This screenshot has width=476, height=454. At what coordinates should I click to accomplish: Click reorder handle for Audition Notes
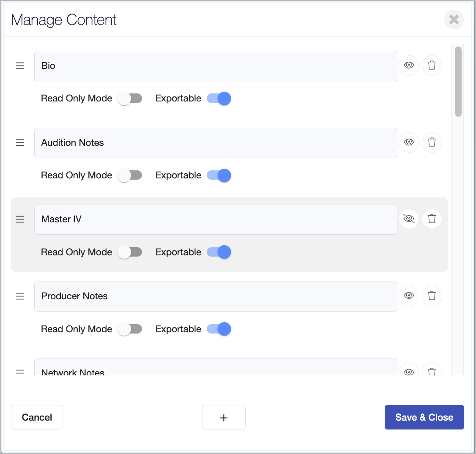[20, 143]
